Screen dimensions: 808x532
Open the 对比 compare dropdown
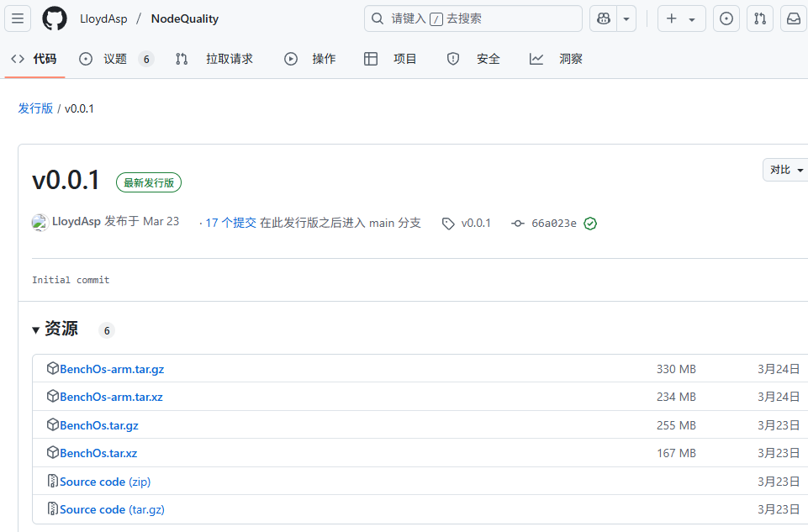coord(785,170)
